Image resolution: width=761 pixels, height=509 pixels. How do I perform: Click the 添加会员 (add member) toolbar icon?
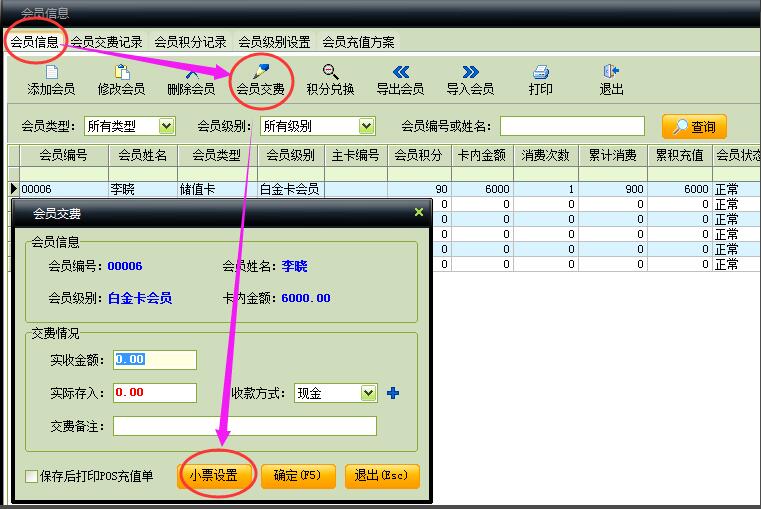51,80
